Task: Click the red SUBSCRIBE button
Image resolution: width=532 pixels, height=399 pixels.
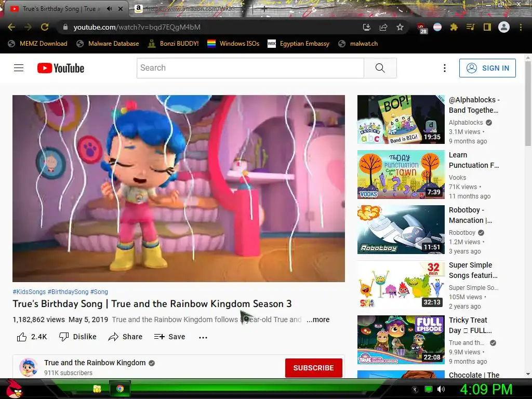Action: pyautogui.click(x=313, y=368)
